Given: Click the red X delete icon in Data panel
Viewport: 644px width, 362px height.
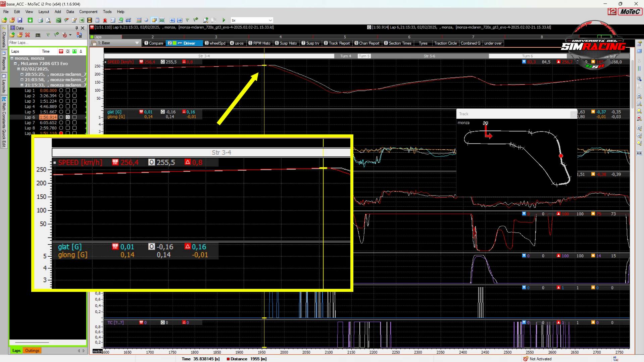Looking at the screenshot, I should (28, 35).
